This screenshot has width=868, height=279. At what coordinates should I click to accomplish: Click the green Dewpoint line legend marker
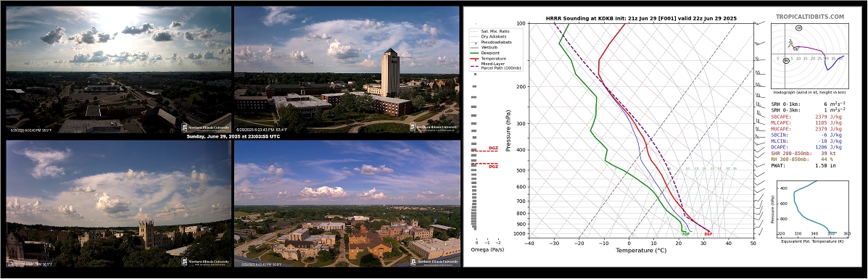pos(474,53)
